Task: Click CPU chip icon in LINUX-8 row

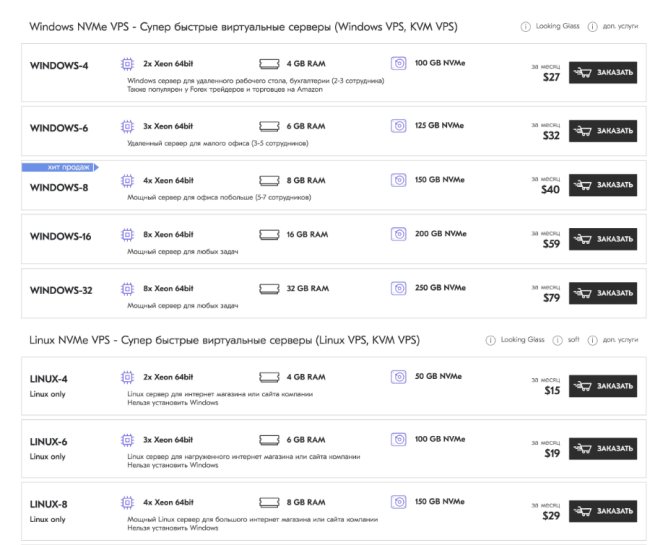Action: (x=127, y=503)
